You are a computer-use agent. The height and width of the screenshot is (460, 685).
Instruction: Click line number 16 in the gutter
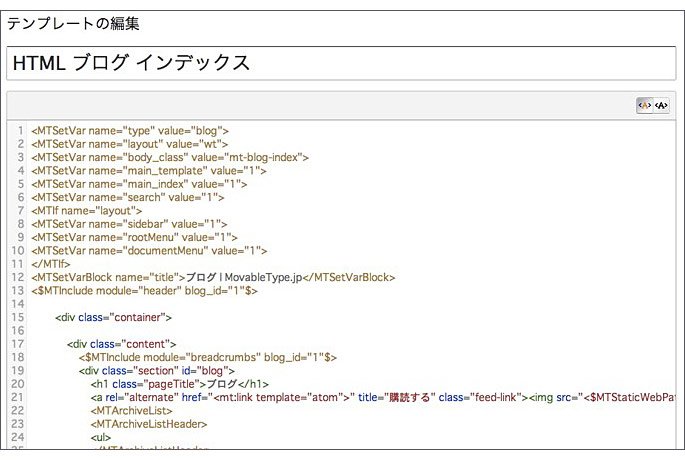(x=18, y=330)
